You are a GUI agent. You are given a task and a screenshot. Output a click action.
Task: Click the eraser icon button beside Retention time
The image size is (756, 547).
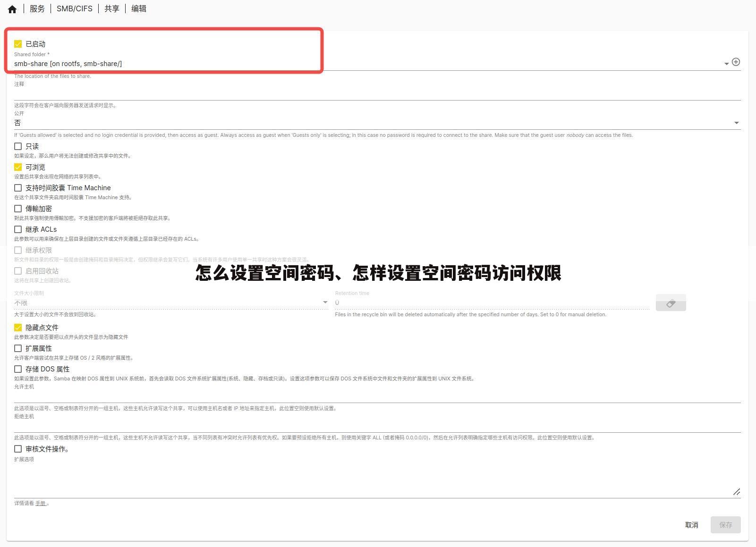point(671,303)
